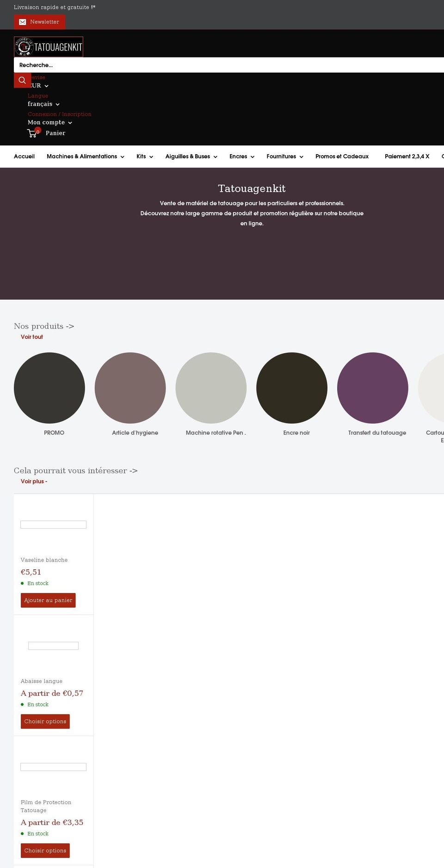Choose options for Film de Protection Tatouage
444x868 pixels.
coord(45,850)
